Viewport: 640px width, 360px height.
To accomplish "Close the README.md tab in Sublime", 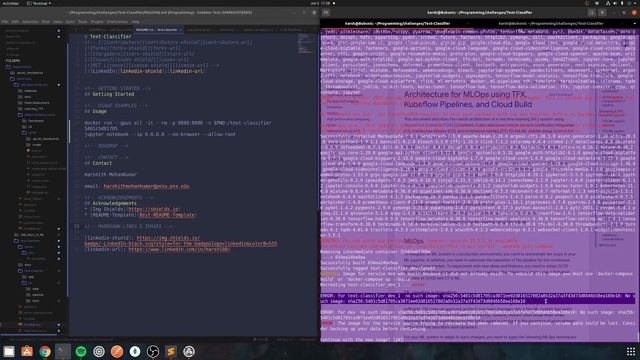I will [180, 30].
